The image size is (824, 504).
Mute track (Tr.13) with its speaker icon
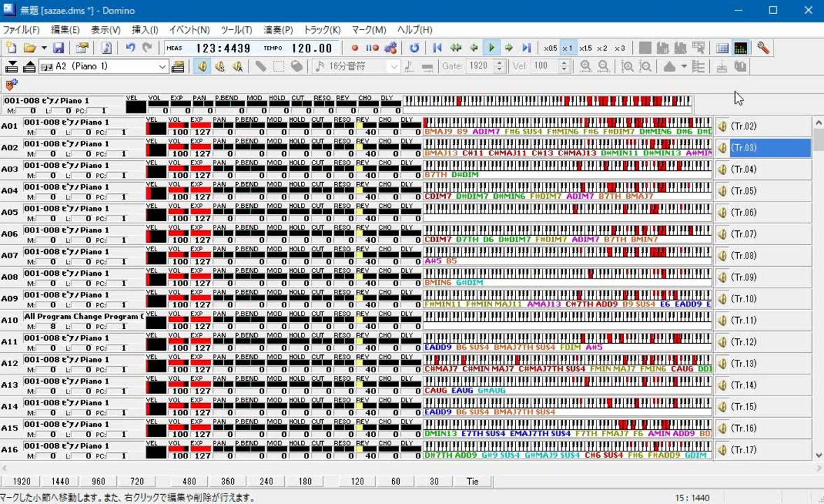coord(722,363)
